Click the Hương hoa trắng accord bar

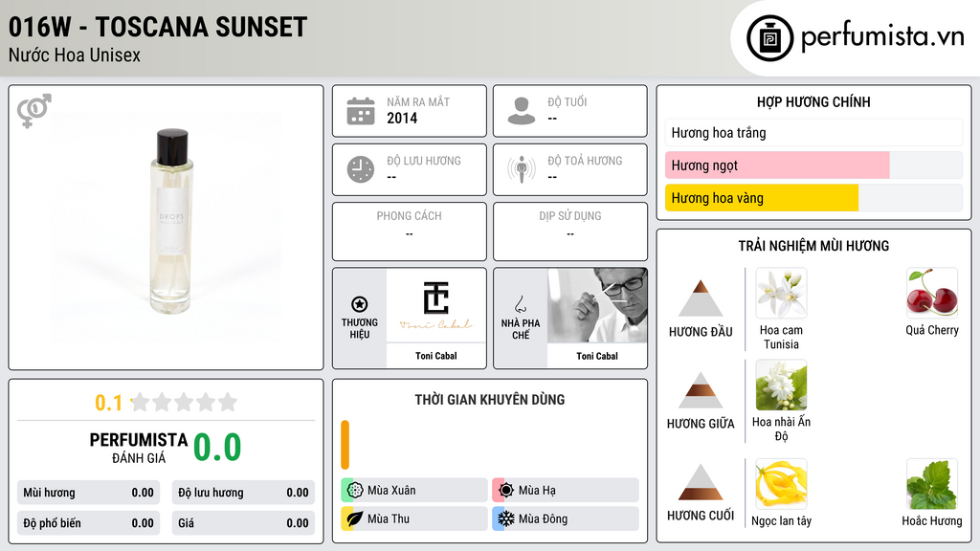coord(813,132)
